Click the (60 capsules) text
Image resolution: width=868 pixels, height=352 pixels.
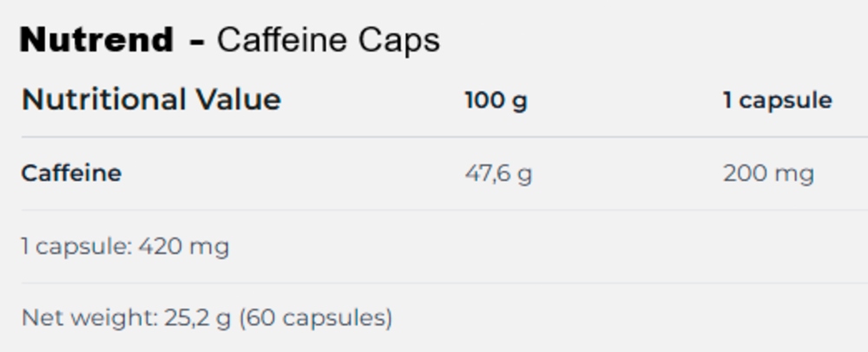(315, 318)
